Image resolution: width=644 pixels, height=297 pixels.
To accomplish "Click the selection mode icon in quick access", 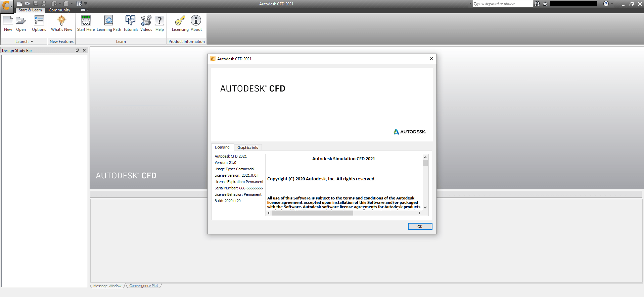I will 54,4.
